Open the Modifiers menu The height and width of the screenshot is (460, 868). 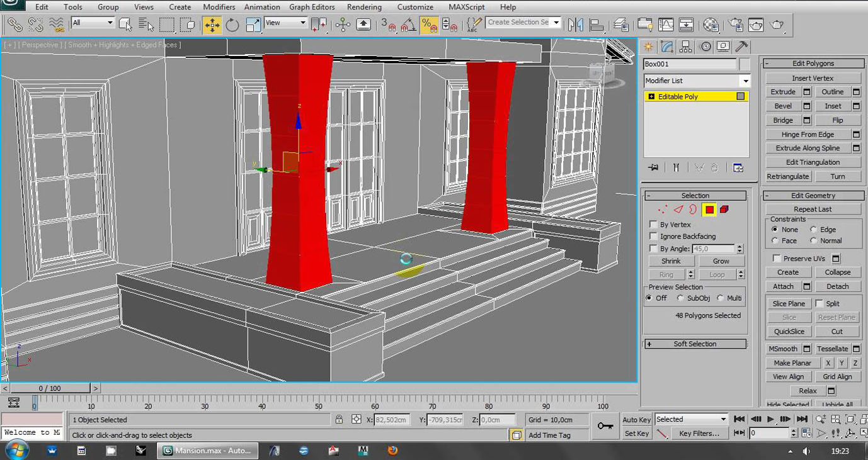pos(219,7)
